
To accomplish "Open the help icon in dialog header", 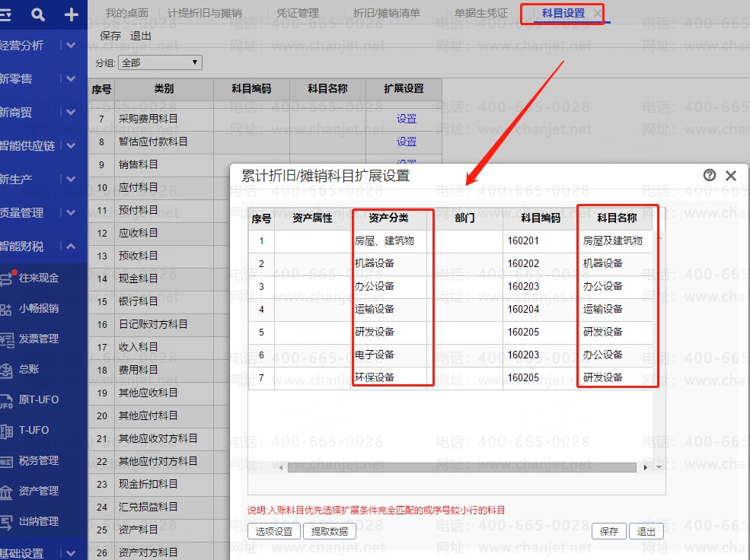I will coord(710,175).
